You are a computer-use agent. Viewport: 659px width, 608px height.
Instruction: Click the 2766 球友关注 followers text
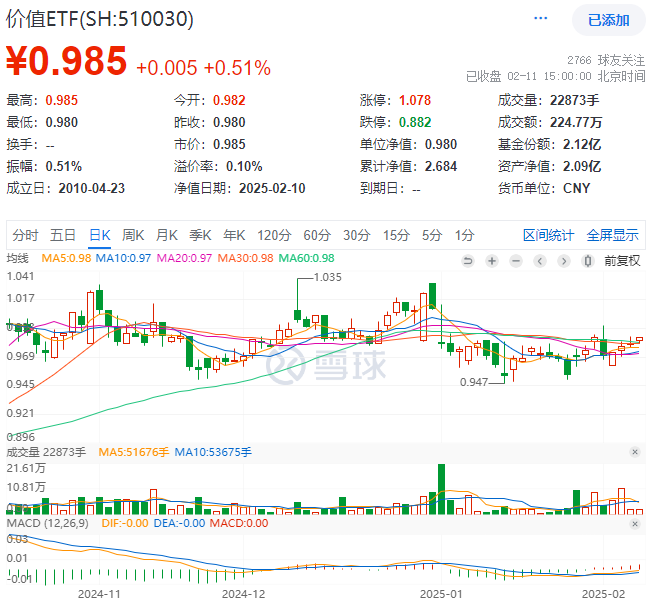606,61
